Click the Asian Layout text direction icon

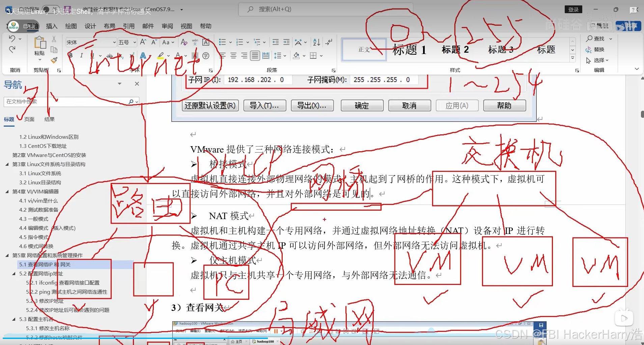298,42
